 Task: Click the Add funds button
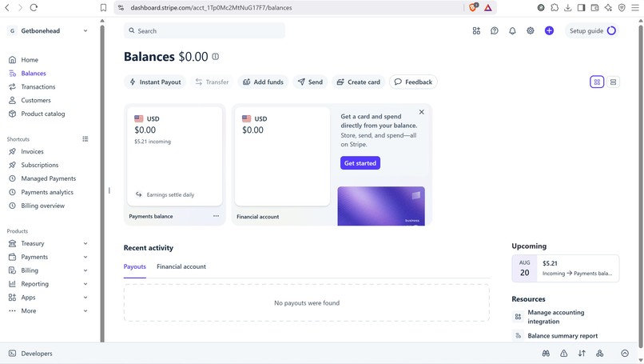(263, 82)
